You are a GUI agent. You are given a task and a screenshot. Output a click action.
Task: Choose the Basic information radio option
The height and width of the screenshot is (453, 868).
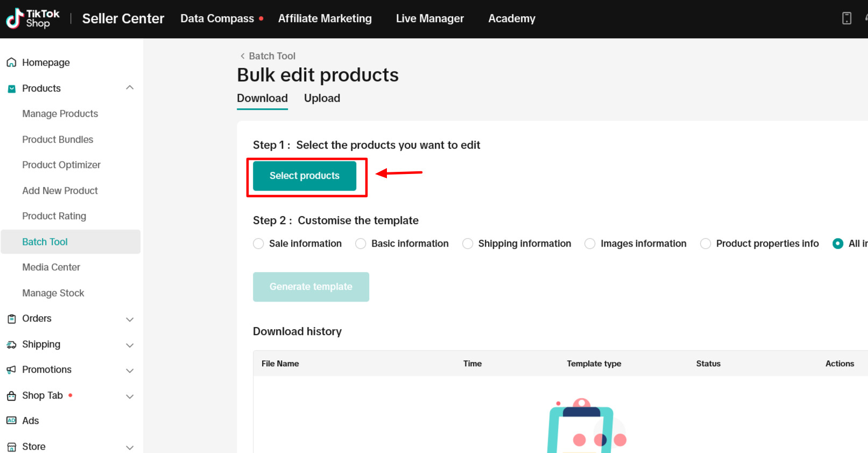(x=361, y=243)
